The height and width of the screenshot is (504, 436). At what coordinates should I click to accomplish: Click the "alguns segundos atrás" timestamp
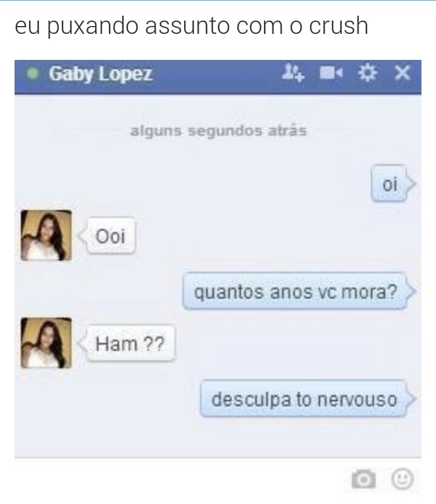(x=218, y=131)
